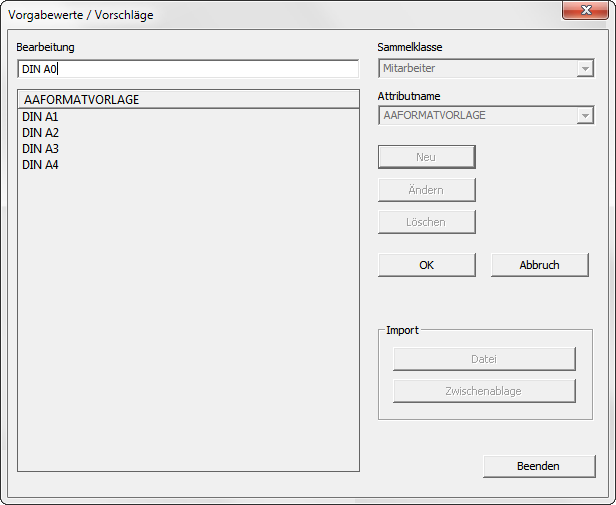The height and width of the screenshot is (505, 616).
Task: Import from Zwischenablage button
Action: [484, 391]
